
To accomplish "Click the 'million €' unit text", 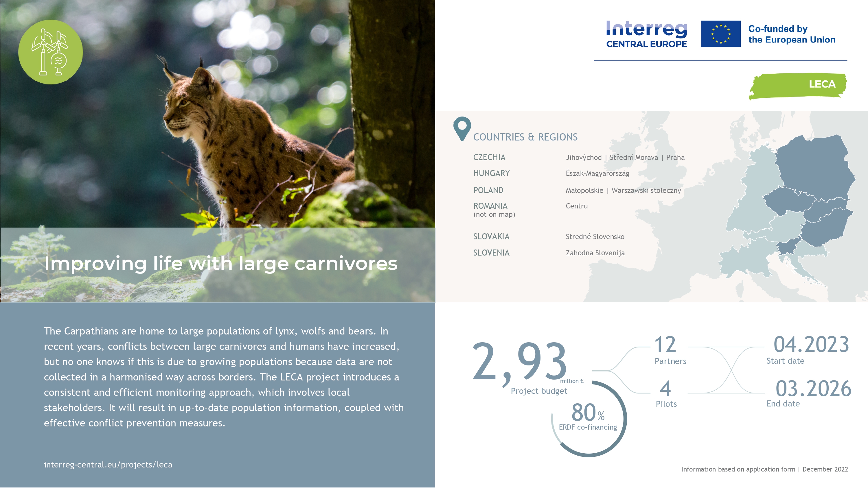I will tap(571, 381).
